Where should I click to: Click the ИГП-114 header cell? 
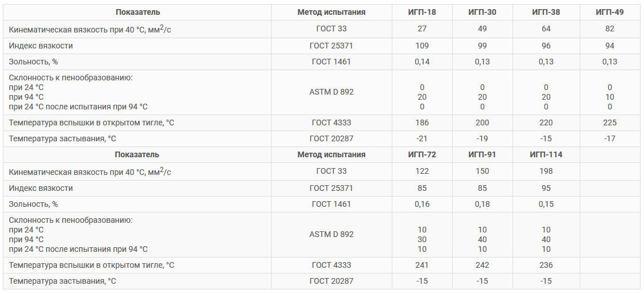(x=546, y=155)
